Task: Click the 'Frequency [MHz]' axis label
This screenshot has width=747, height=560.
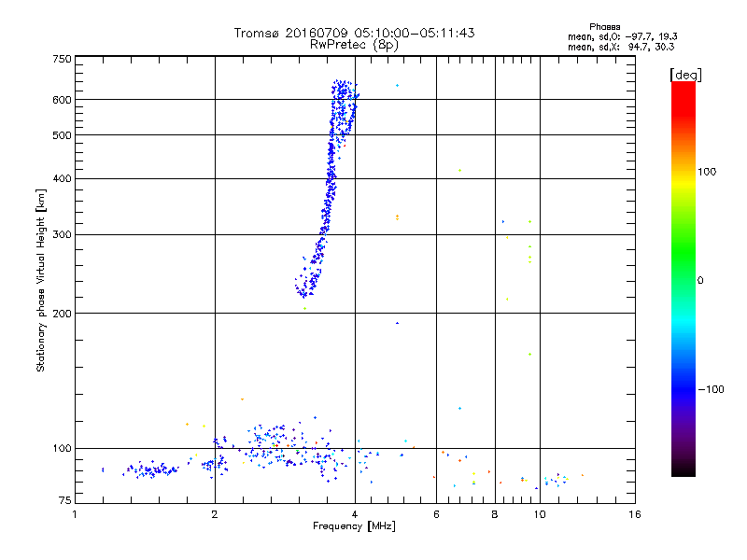Action: pos(354,526)
